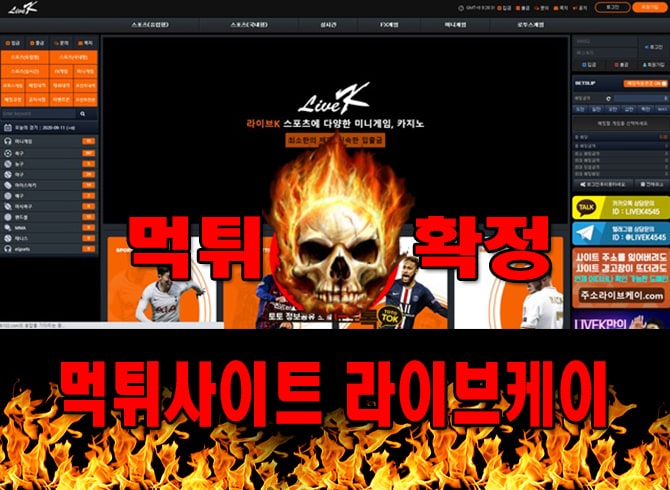
Task: Click the orange 스포츠(국내형) tile in the sidebar
Action: (x=73, y=57)
